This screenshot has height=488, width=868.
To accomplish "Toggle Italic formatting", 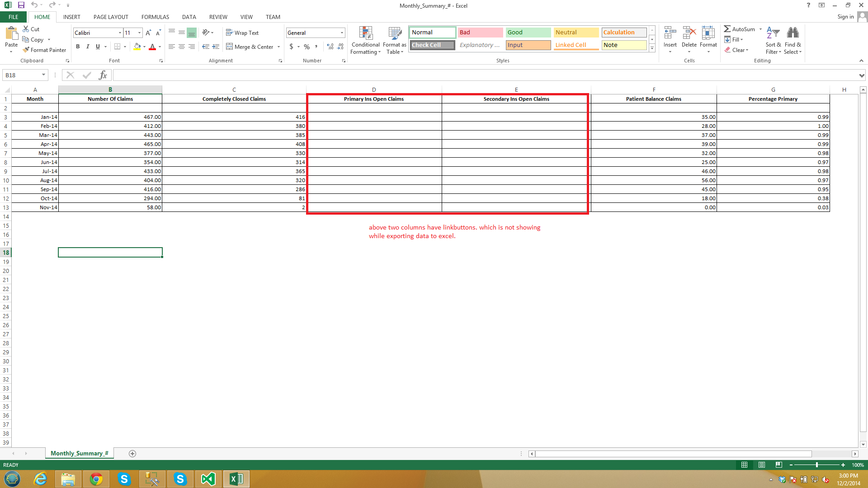I will tap(88, 47).
